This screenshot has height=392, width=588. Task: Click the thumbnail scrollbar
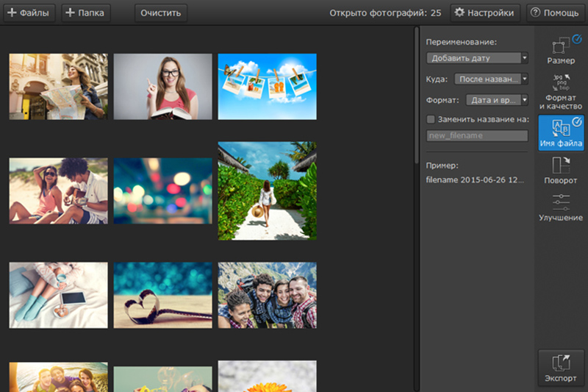pyautogui.click(x=416, y=96)
